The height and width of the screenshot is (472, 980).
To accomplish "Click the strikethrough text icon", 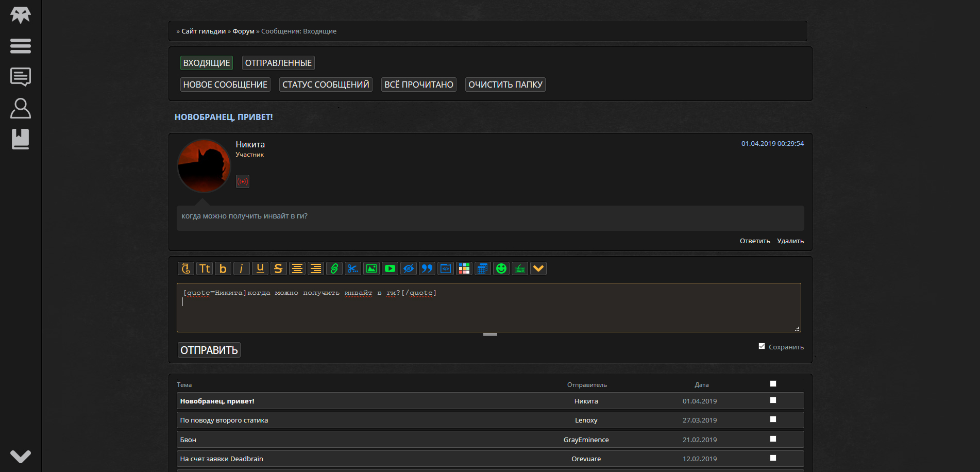I will pyautogui.click(x=278, y=268).
